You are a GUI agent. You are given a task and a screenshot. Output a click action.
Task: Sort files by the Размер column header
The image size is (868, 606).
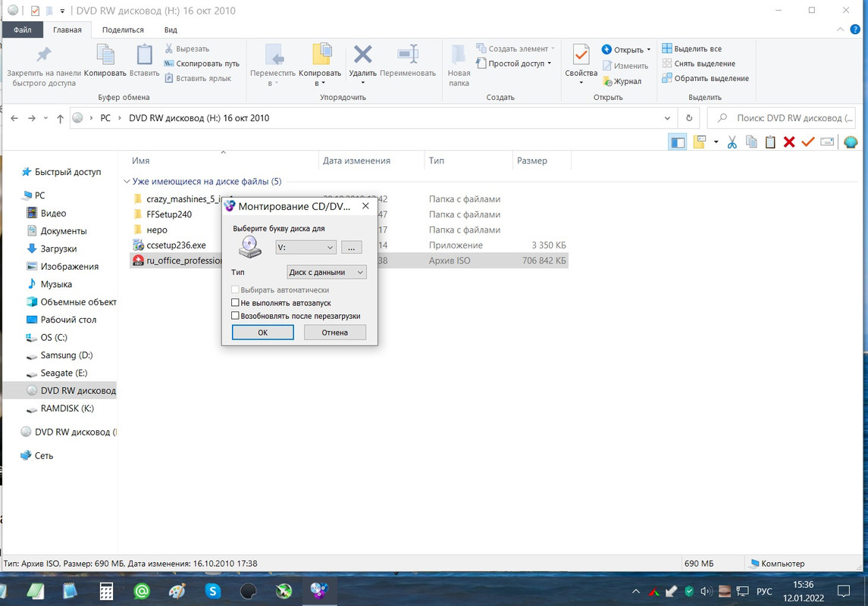pos(532,161)
